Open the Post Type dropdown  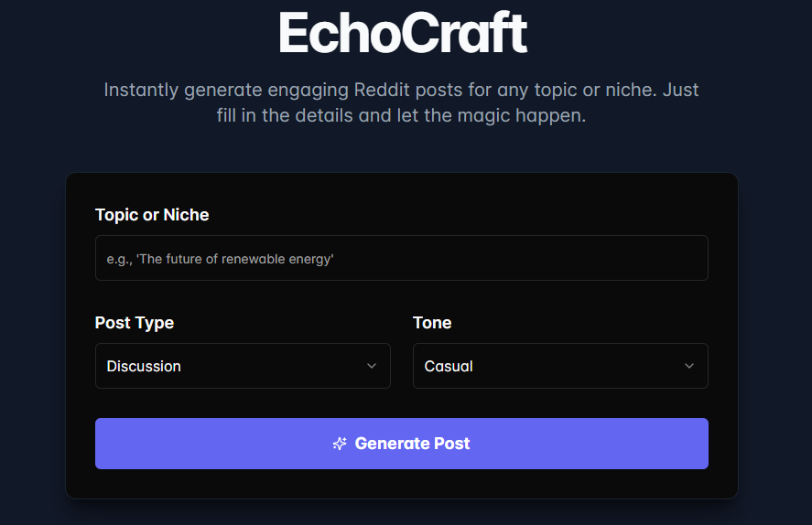click(x=243, y=366)
